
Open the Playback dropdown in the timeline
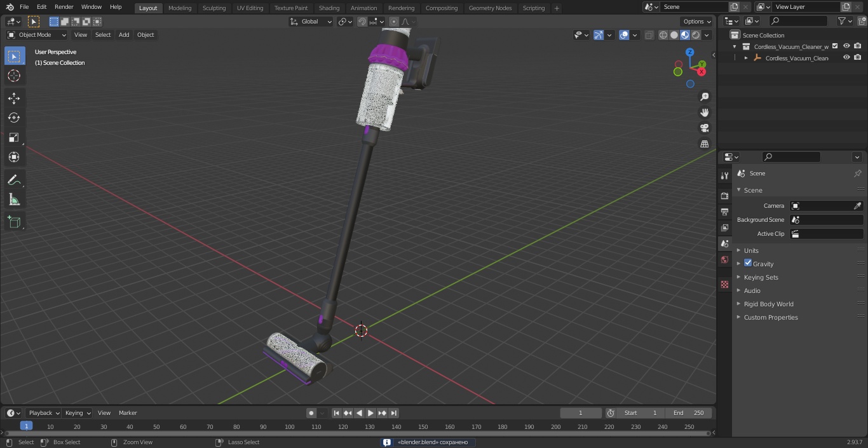tap(43, 413)
